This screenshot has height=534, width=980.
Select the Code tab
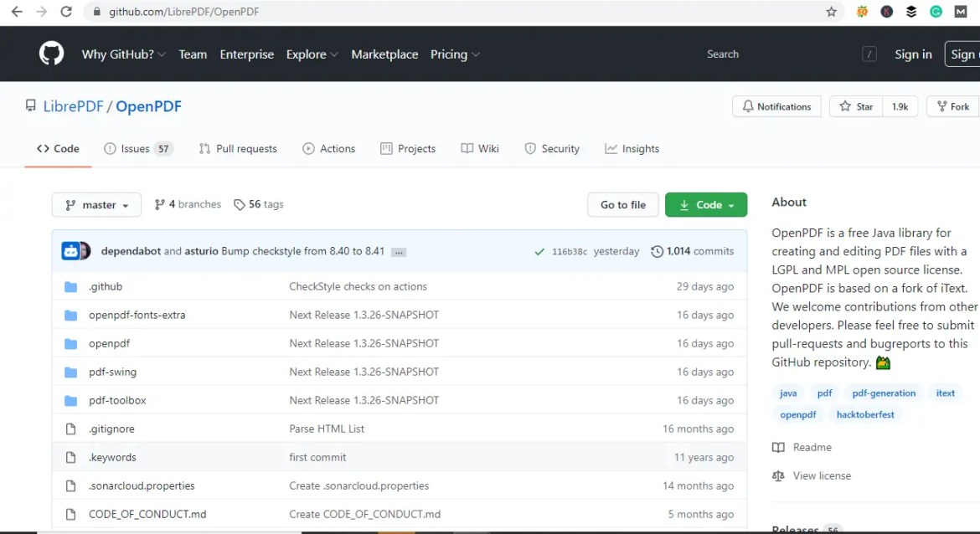[58, 149]
